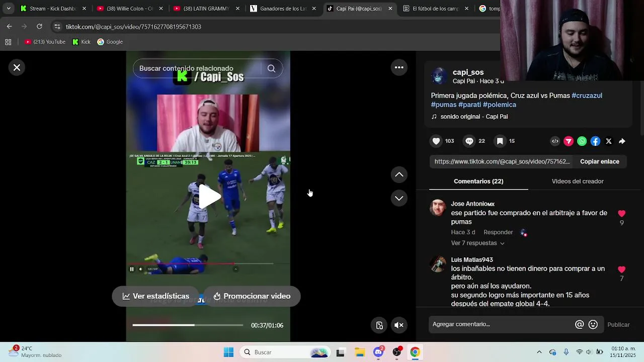Open Discord from the taskbar
Viewport: 644px width, 362px height.
(x=378, y=352)
